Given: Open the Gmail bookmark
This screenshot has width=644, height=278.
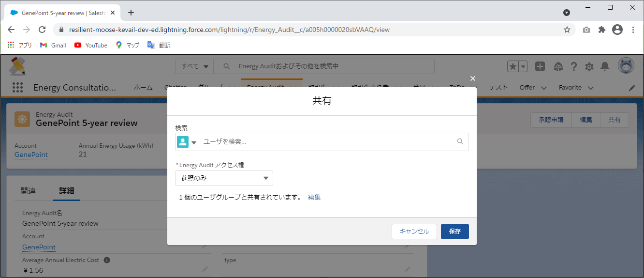Looking at the screenshot, I should [x=53, y=45].
